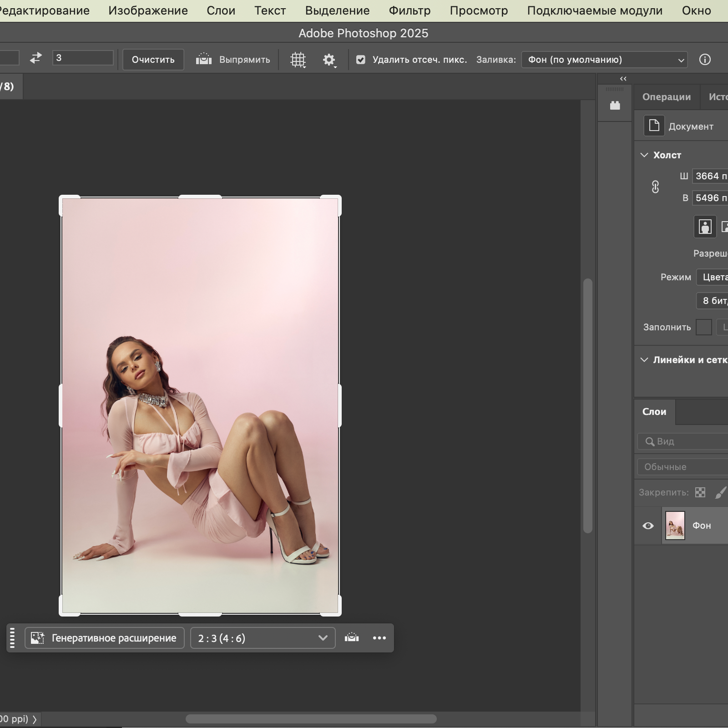Click the vertical canvas scrollbar
This screenshot has width=728, height=728.
(x=588, y=405)
